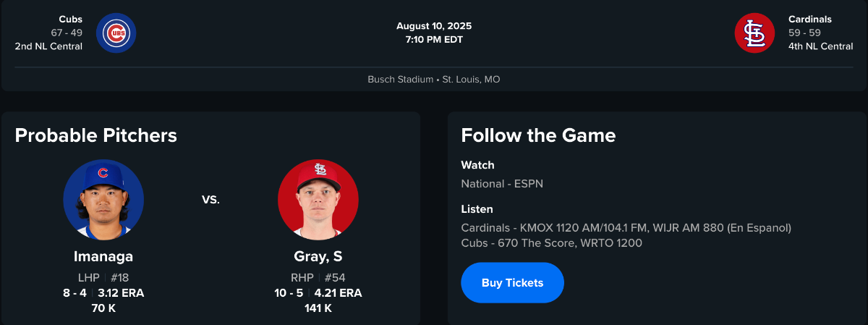Open Sonny Gray's pitcher headshot
The height and width of the screenshot is (325, 868).
pyautogui.click(x=318, y=200)
